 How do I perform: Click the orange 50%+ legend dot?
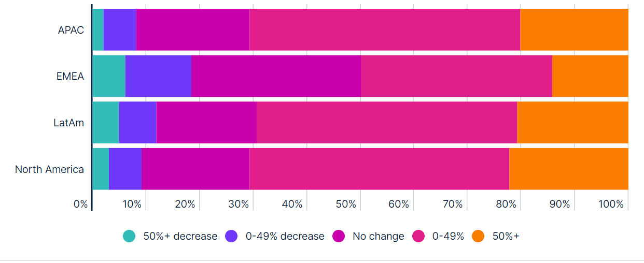tap(478, 236)
